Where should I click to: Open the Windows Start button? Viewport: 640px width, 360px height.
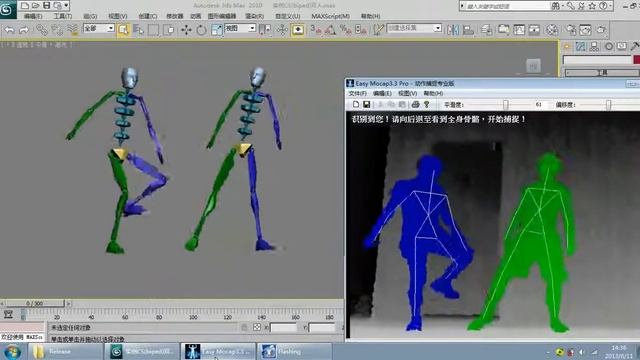coord(12,351)
